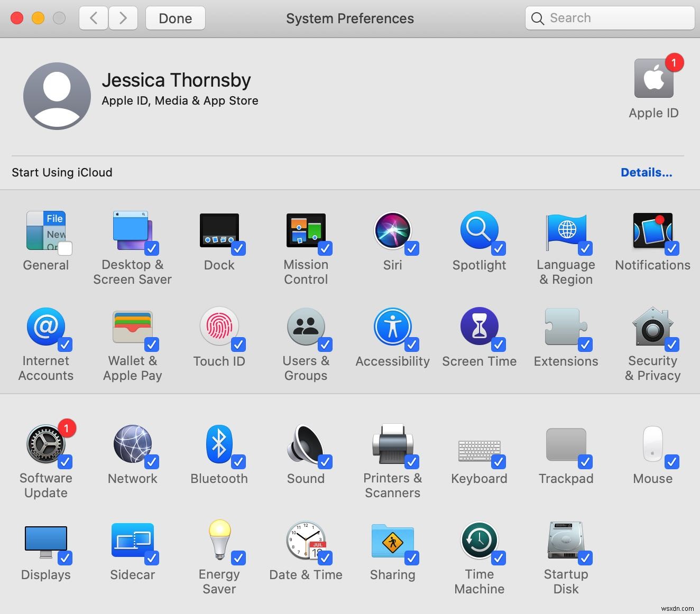The height and width of the screenshot is (614, 700).
Task: Open Security & Privacy preferences
Action: tap(652, 327)
